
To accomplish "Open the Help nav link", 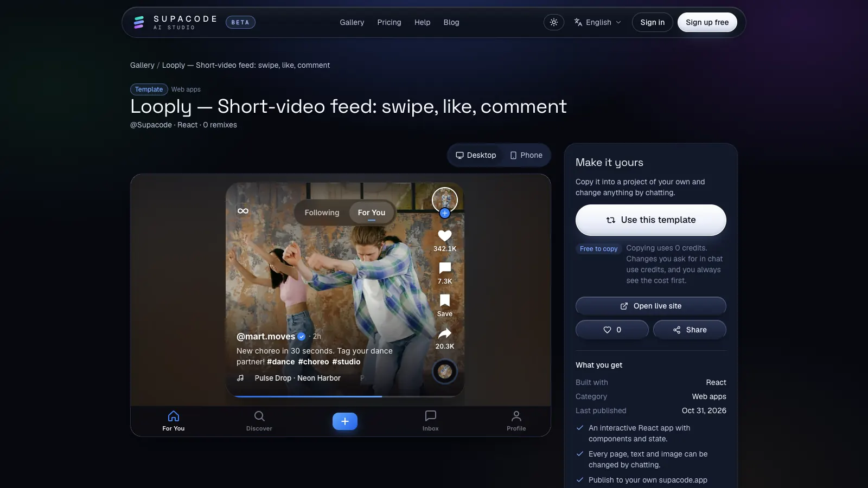I will [x=422, y=22].
